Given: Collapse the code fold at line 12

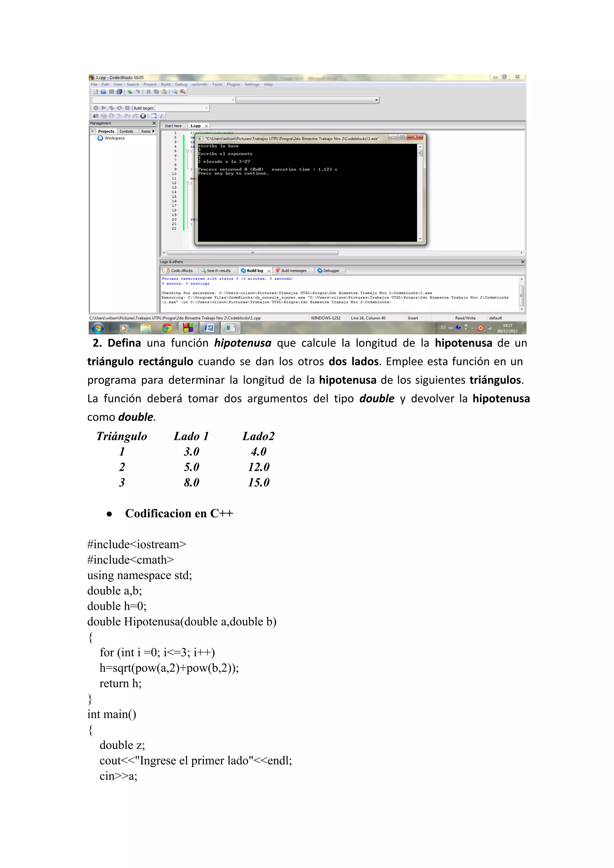Looking at the screenshot, I should [187, 183].
